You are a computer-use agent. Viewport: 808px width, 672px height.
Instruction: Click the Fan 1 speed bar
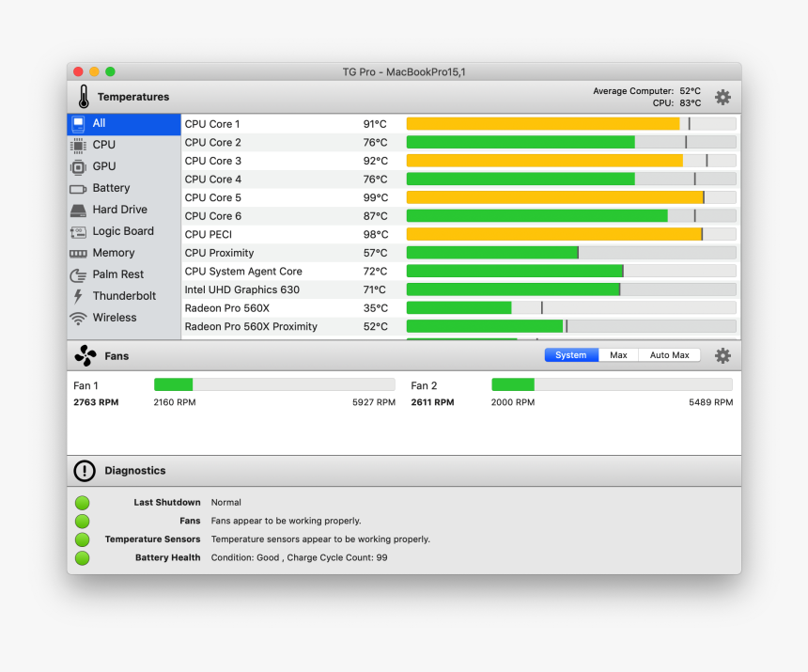click(274, 384)
